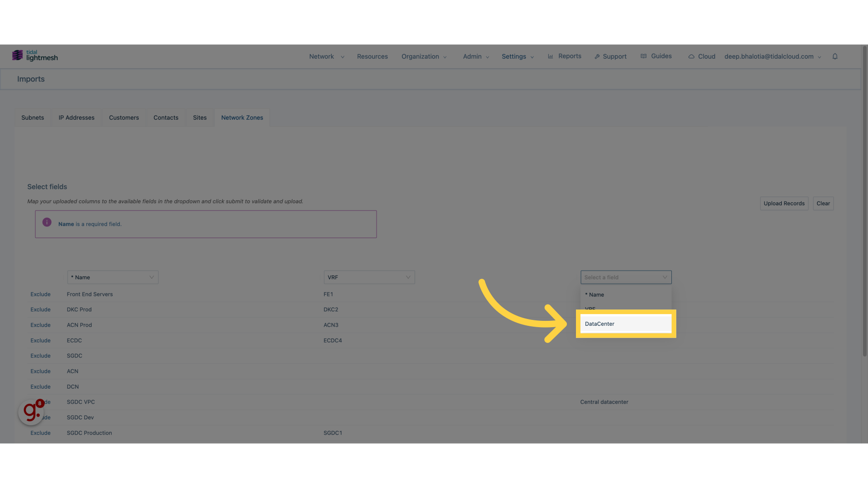Viewport: 868px width, 488px height.
Task: Click the Guides icon in navbar
Action: click(x=644, y=56)
